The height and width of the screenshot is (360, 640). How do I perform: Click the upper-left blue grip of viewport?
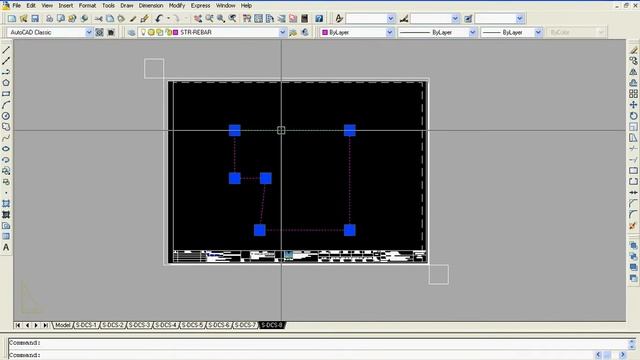(x=235, y=131)
